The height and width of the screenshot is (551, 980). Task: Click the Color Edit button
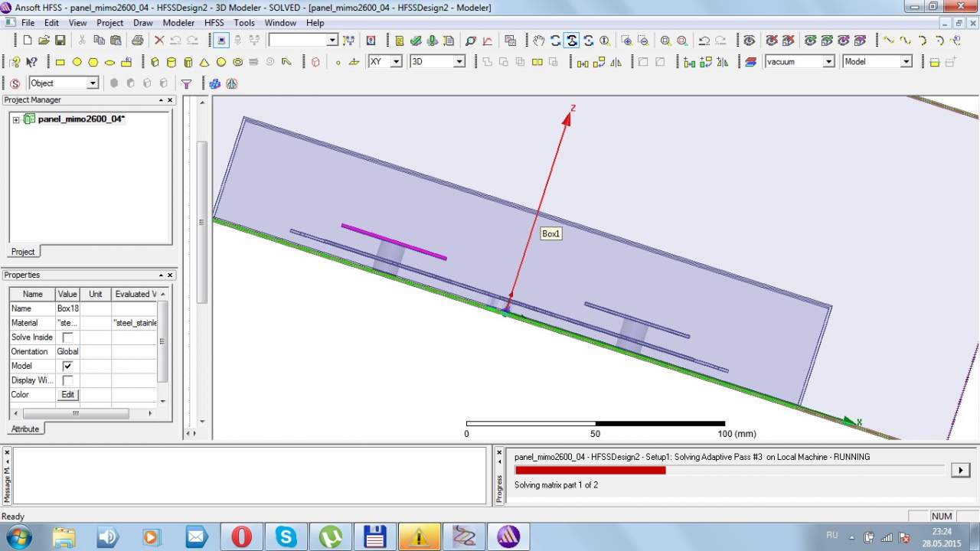[x=67, y=395]
